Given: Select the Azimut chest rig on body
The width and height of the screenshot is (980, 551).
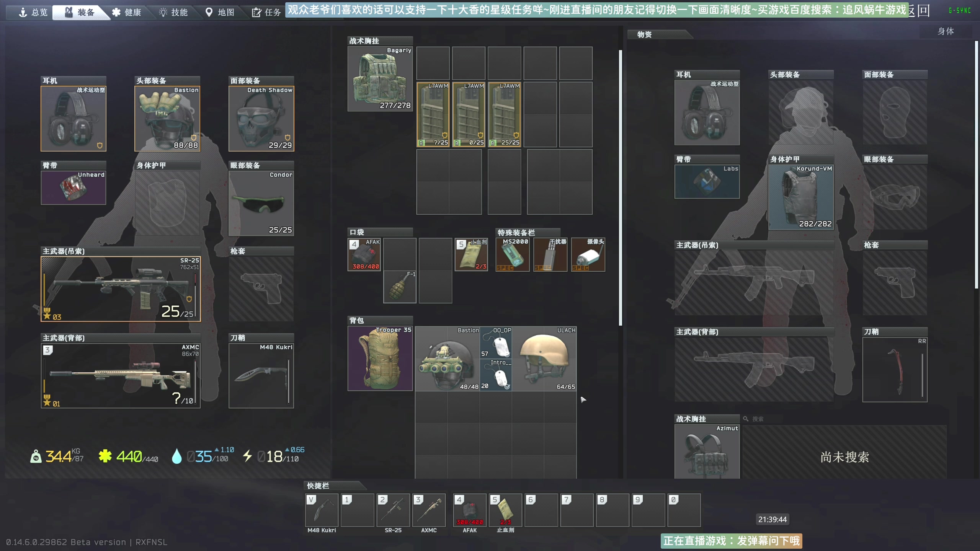Looking at the screenshot, I should [x=707, y=452].
